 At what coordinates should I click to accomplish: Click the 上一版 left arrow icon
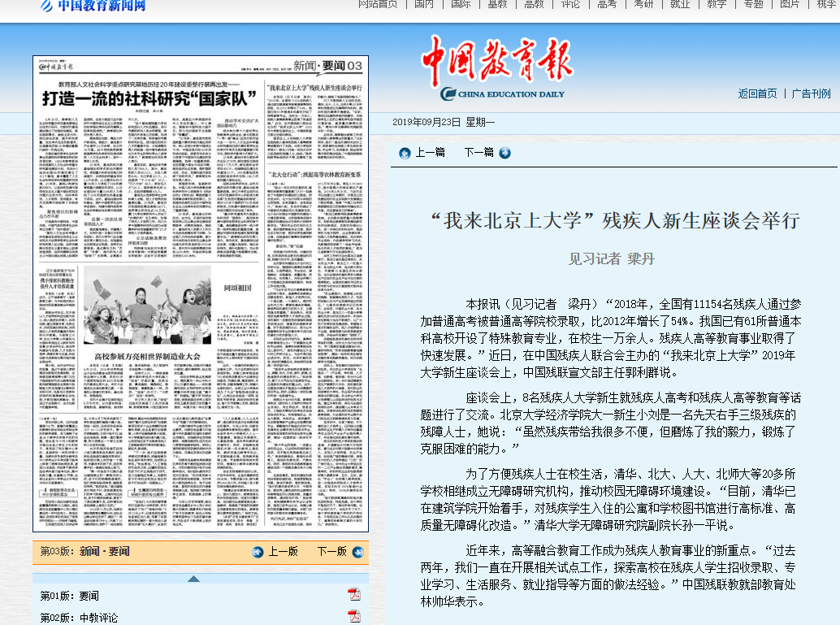[x=258, y=552]
